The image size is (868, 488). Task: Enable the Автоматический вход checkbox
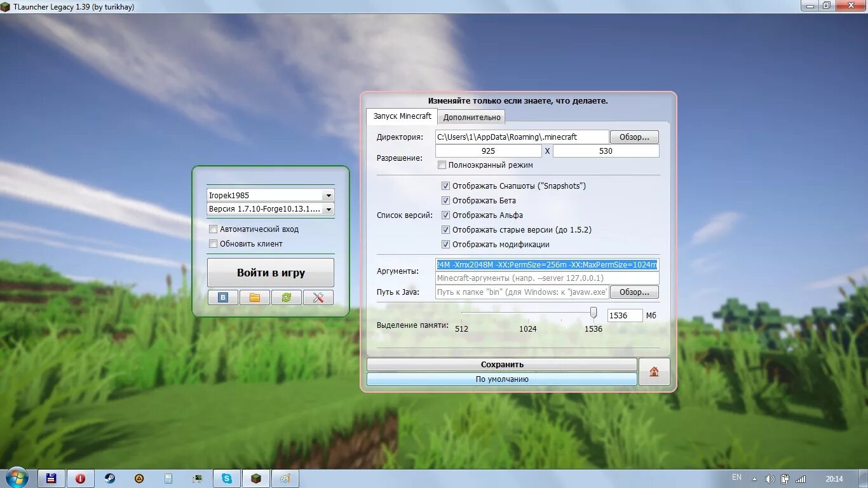pyautogui.click(x=214, y=229)
